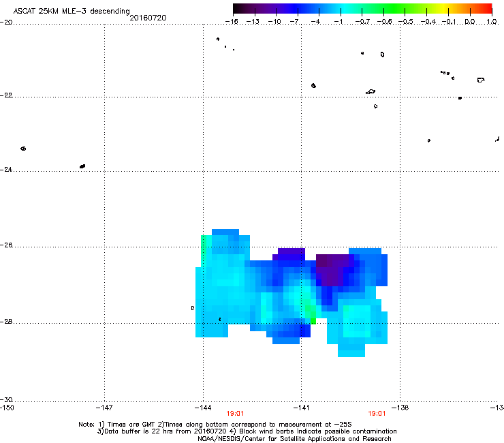Click the color bar label "-0.1"
This screenshot has width=504, height=443.
click(x=449, y=22)
